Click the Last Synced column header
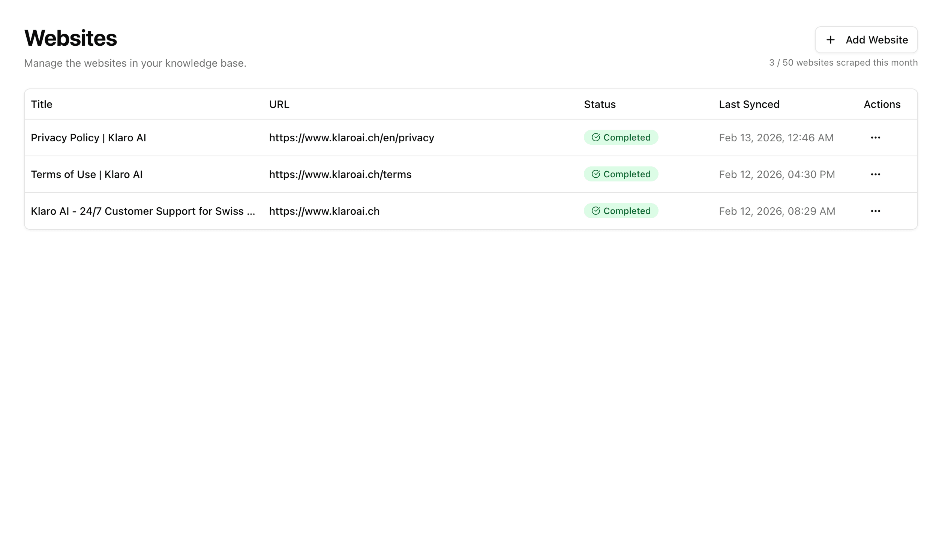Screen dimensions: 942x560 [x=749, y=105]
